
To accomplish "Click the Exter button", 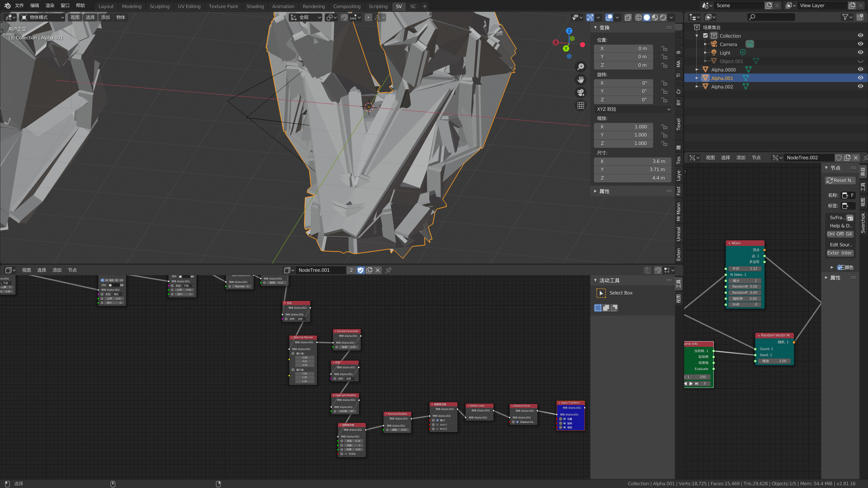I will pyautogui.click(x=833, y=253).
